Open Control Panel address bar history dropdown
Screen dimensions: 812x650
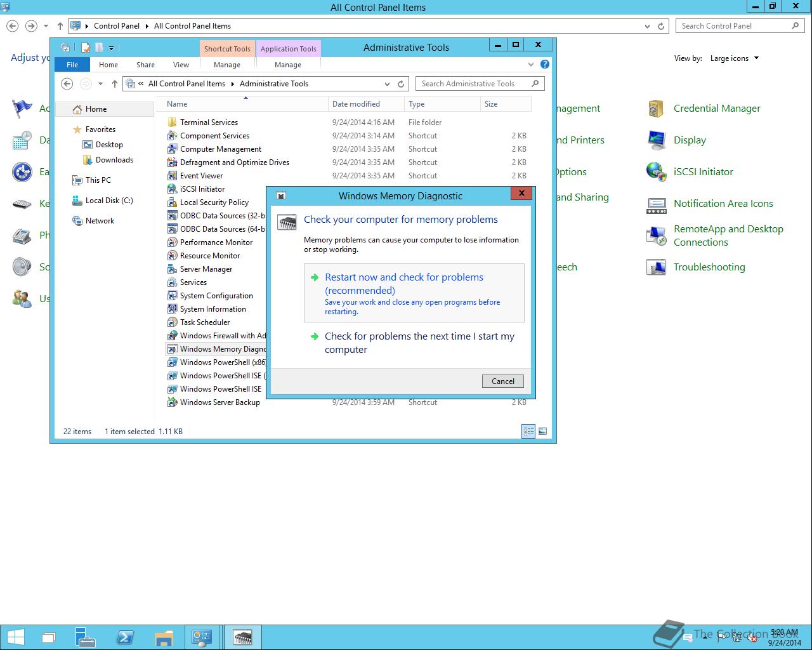(x=647, y=26)
